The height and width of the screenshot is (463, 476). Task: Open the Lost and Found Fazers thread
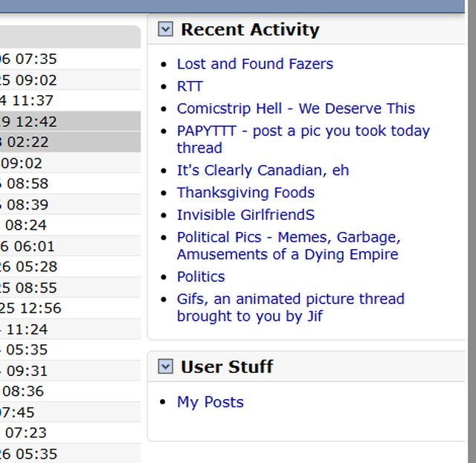point(254,64)
